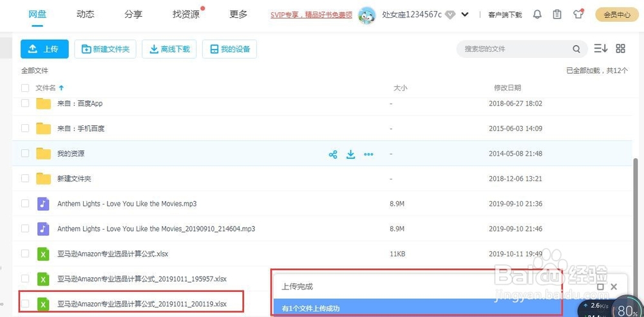Toggle the select-all checkbox beside 文件名
The height and width of the screenshot is (317, 644).
tap(25, 87)
